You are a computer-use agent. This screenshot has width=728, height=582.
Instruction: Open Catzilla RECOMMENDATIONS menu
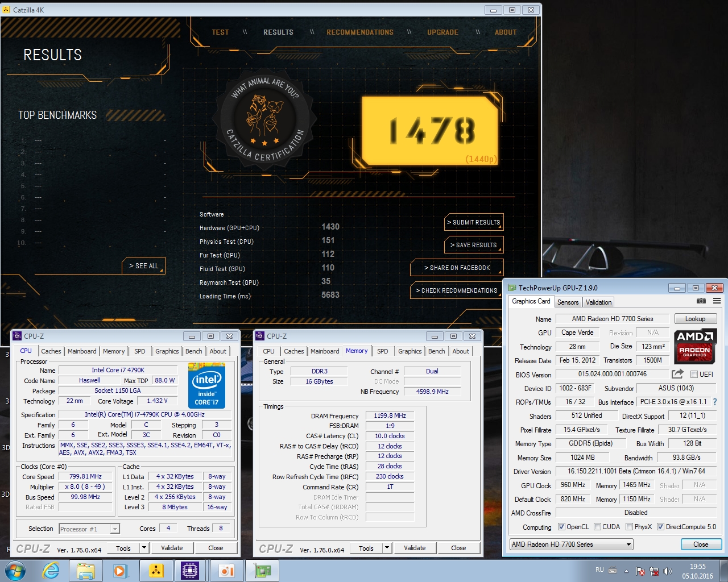coord(360,32)
